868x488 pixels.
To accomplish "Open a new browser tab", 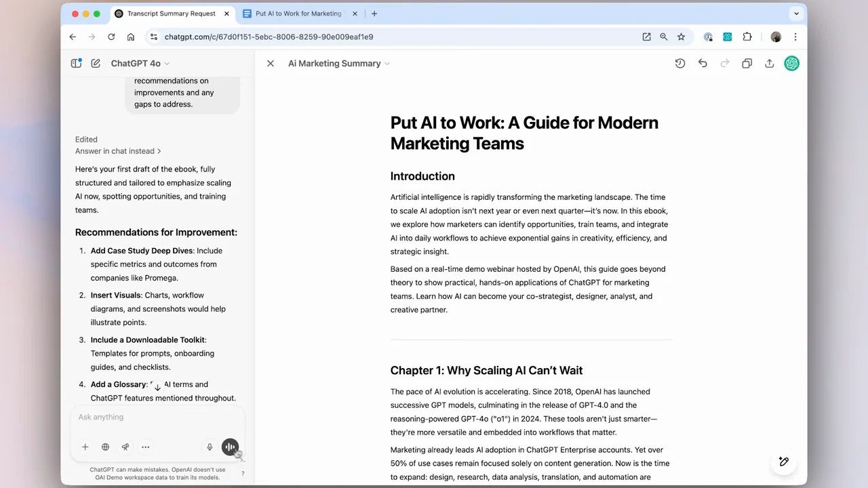I will click(374, 14).
